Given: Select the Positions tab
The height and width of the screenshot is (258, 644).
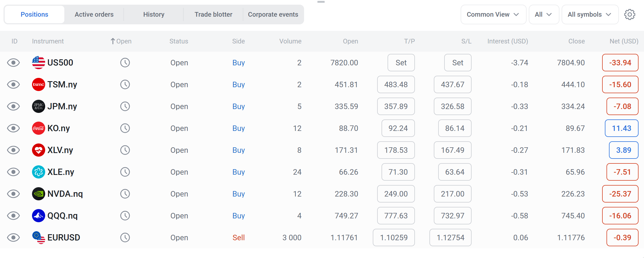Looking at the screenshot, I should (x=34, y=14).
